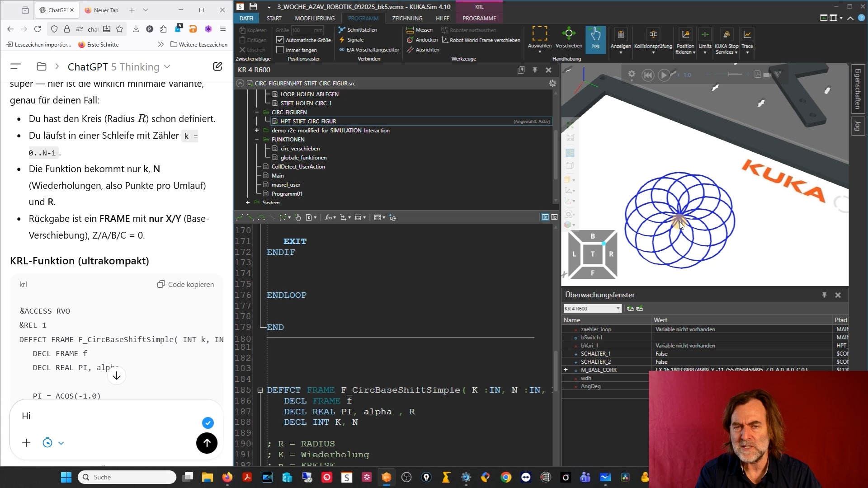Image resolution: width=868 pixels, height=488 pixels.
Task: Expand demo_r2e_modified_for_SIMULATION_Interaction tree node
Action: 257,130
